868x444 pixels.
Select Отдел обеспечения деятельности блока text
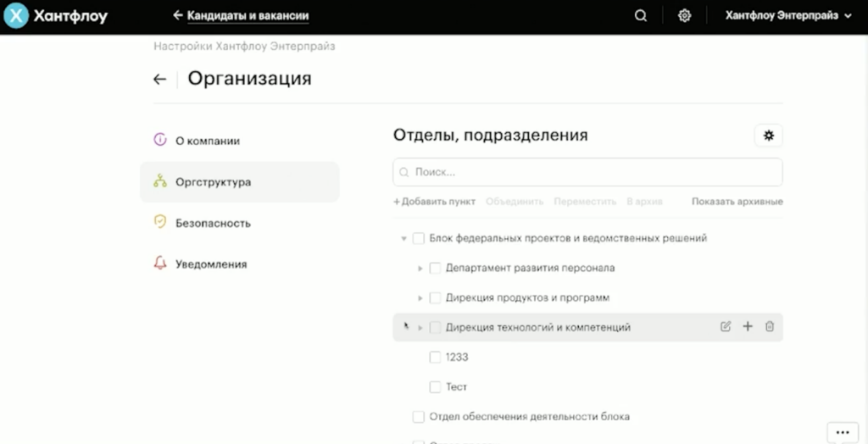(x=529, y=417)
